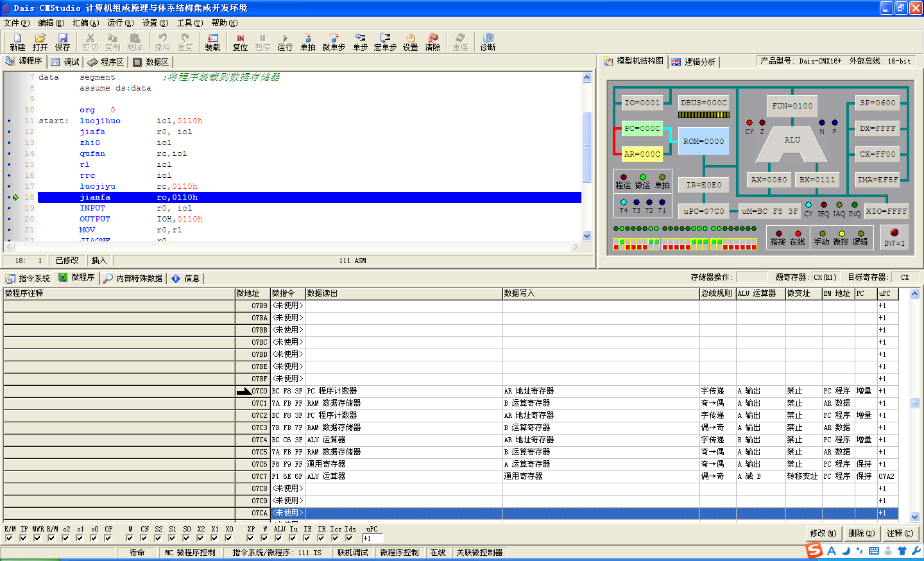
Task: Click the 复位 (Reset) toolbar icon
Action: [x=240, y=42]
